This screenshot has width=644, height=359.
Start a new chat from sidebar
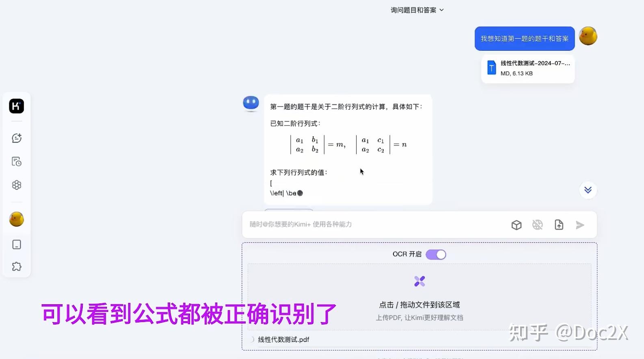tap(17, 138)
